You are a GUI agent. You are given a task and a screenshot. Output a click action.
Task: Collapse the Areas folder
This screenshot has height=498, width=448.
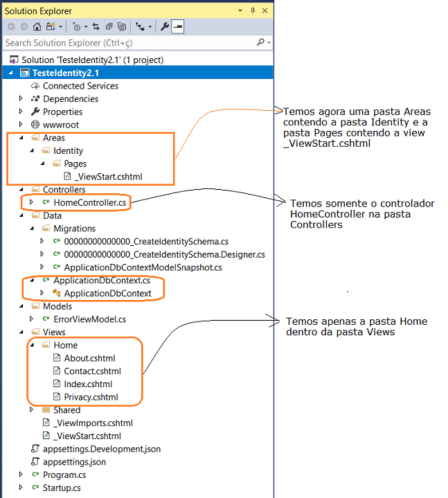pos(21,138)
